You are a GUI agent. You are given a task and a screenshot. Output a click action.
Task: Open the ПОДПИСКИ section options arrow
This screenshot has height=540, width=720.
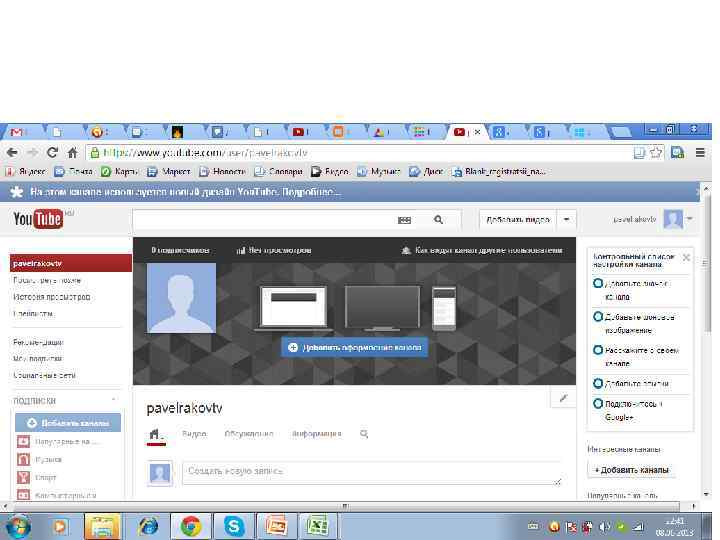click(114, 400)
